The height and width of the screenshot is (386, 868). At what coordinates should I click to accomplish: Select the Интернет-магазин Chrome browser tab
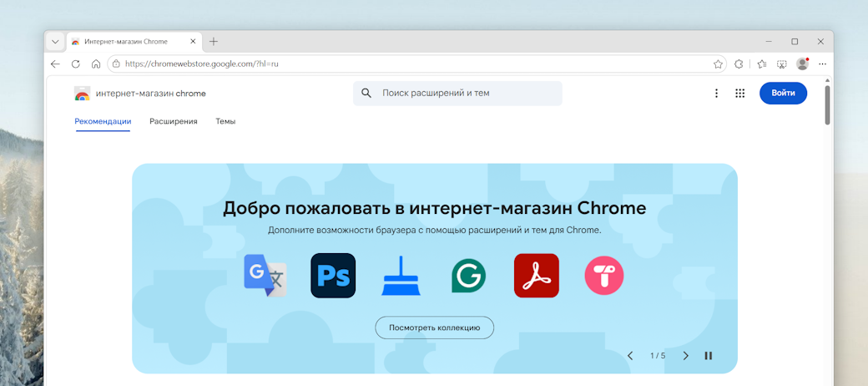(134, 42)
